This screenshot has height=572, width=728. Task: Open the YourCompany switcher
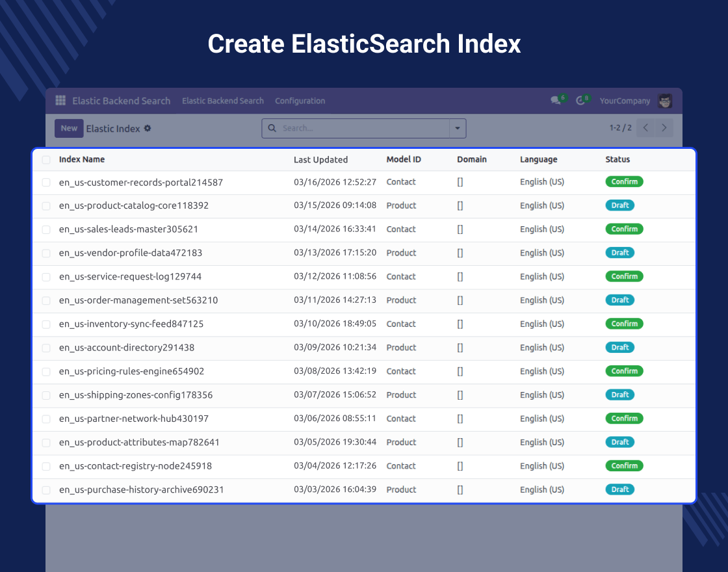(x=625, y=101)
